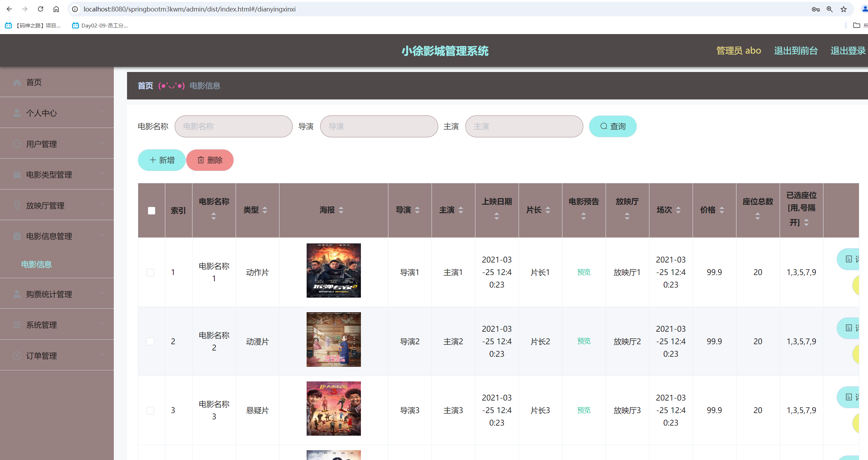Toggle the select-all header checkbox
Screen dimensions: 868x460
151,211
